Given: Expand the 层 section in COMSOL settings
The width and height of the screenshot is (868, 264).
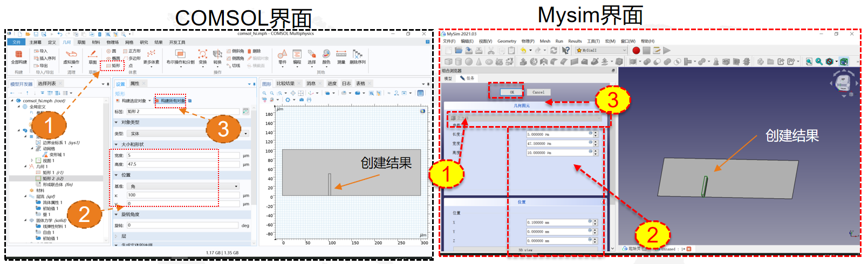Looking at the screenshot, I should click(x=116, y=236).
